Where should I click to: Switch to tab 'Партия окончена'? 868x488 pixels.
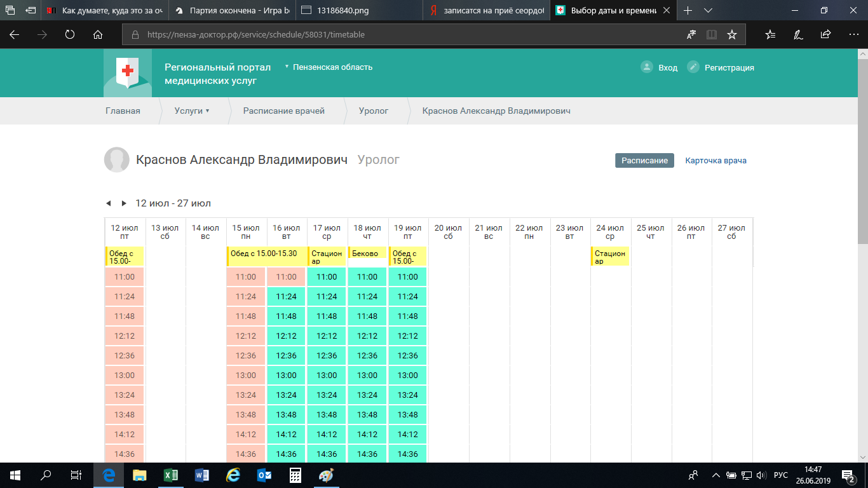[x=231, y=11]
